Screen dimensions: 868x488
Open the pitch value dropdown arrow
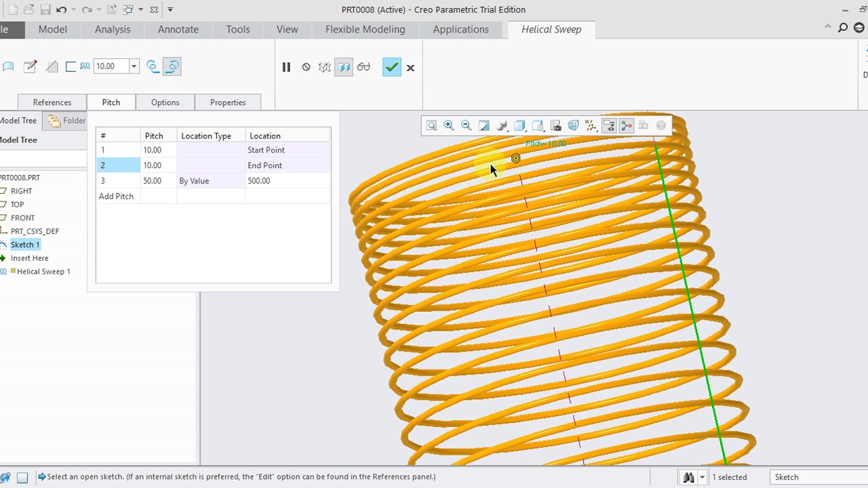coord(134,66)
